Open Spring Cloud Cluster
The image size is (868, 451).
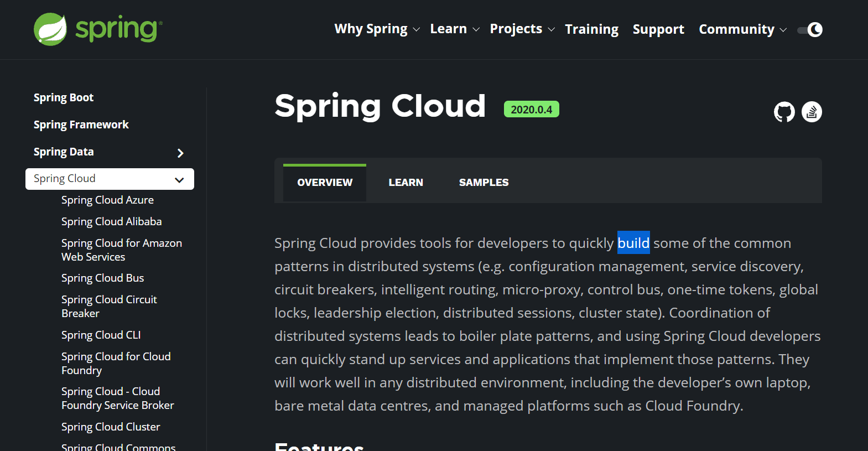point(111,427)
